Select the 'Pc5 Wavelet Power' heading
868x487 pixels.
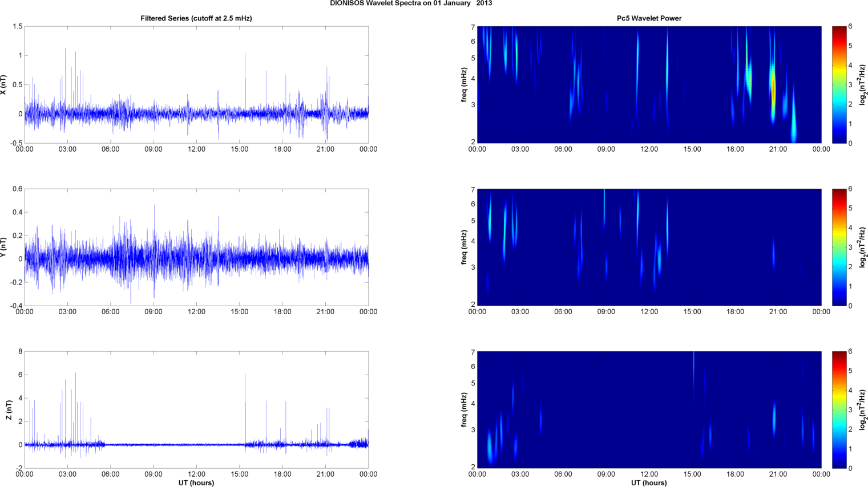point(649,18)
